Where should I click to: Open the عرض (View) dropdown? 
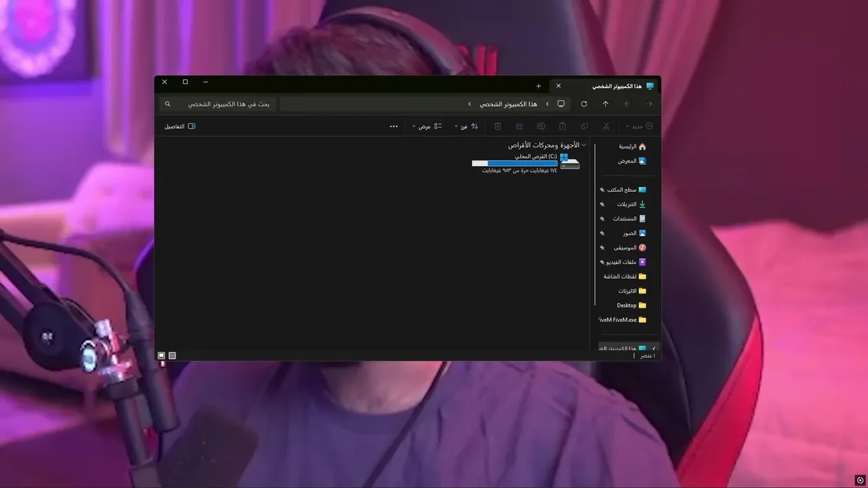427,126
